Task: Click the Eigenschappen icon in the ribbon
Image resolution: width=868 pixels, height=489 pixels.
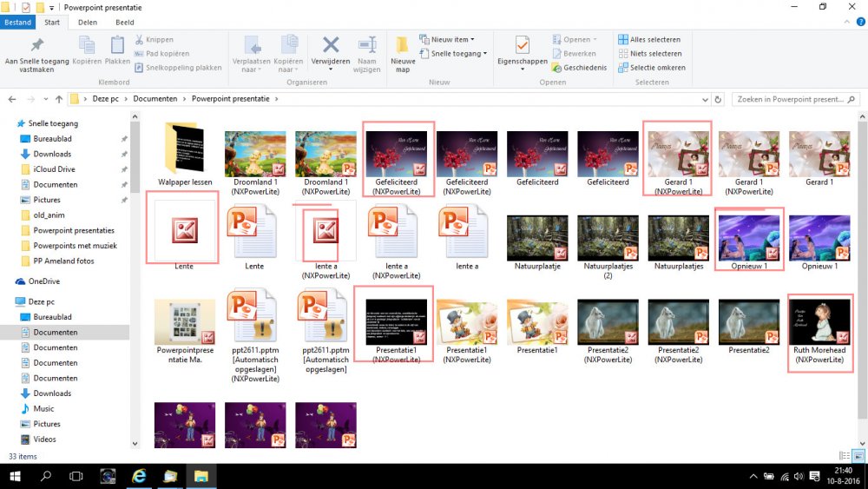Action: [x=522, y=46]
